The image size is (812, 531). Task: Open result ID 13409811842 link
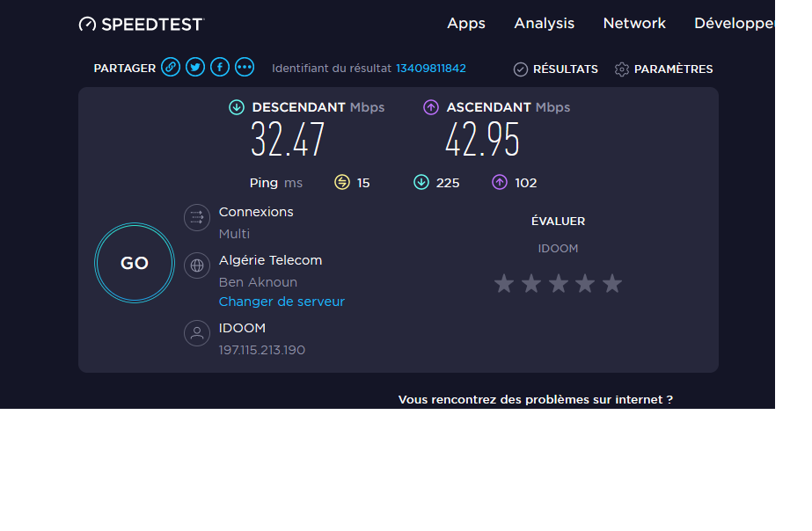(x=431, y=69)
